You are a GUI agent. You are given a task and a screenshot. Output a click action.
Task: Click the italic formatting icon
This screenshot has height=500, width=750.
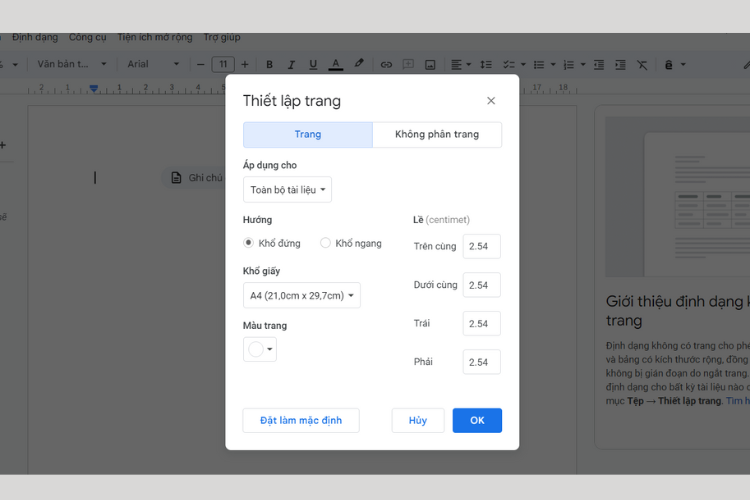pyautogui.click(x=292, y=64)
